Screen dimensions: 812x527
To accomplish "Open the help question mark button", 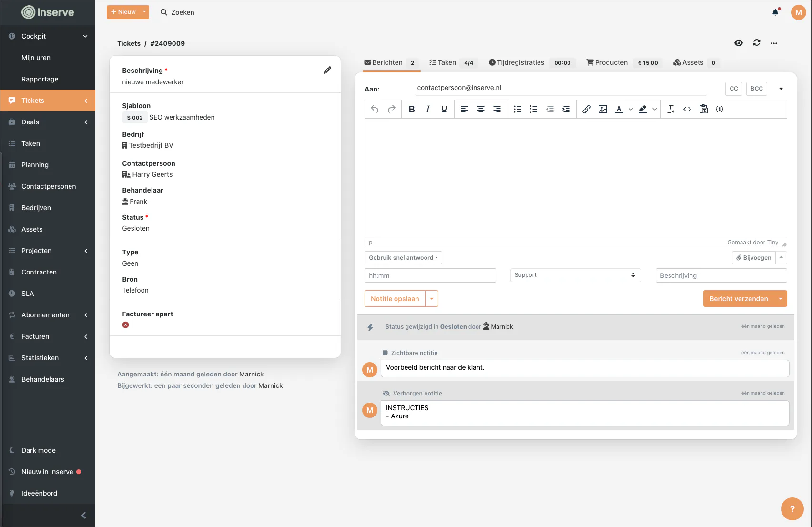I will (x=792, y=509).
